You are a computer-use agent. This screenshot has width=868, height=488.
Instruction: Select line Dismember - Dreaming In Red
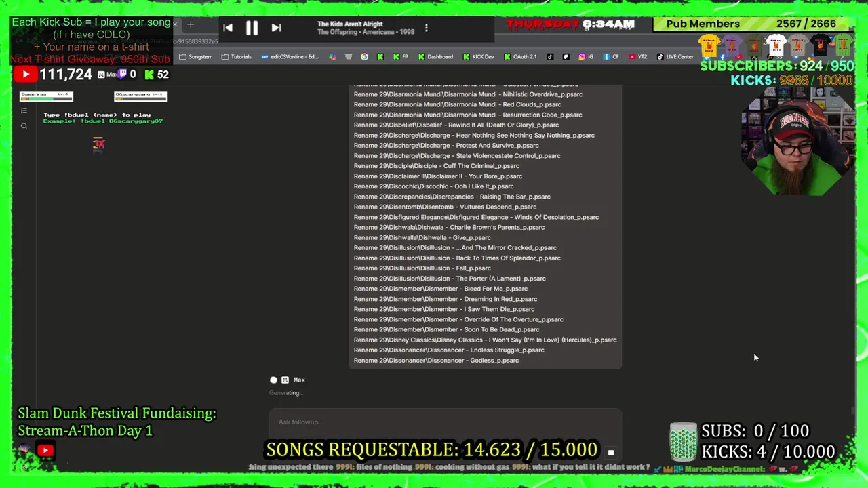pyautogui.click(x=445, y=299)
